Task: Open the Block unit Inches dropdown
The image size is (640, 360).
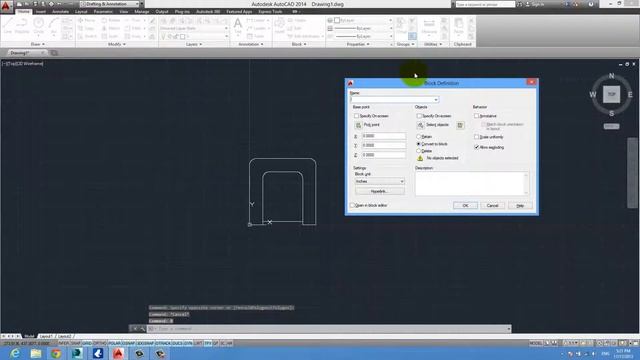Action: click(x=380, y=181)
